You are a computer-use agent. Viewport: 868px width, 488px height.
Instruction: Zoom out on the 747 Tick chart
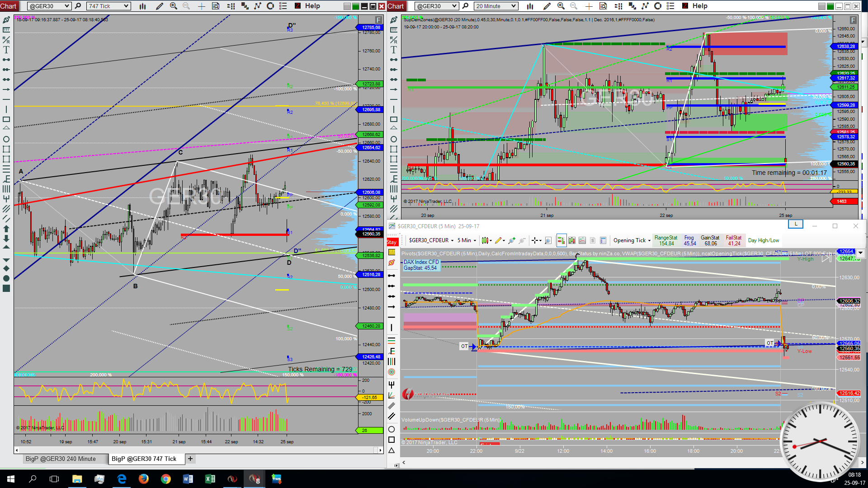pyautogui.click(x=186, y=6)
